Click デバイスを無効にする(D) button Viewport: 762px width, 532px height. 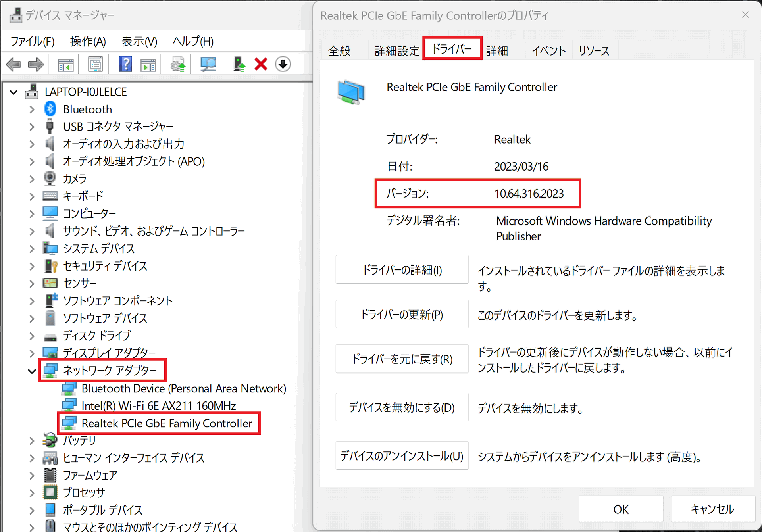pyautogui.click(x=402, y=407)
